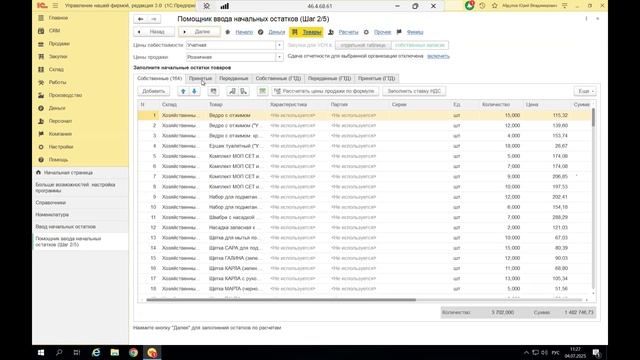Viewport: 640px width, 360px height.
Task: Go to the Прочее wizard step
Action: coord(382,32)
